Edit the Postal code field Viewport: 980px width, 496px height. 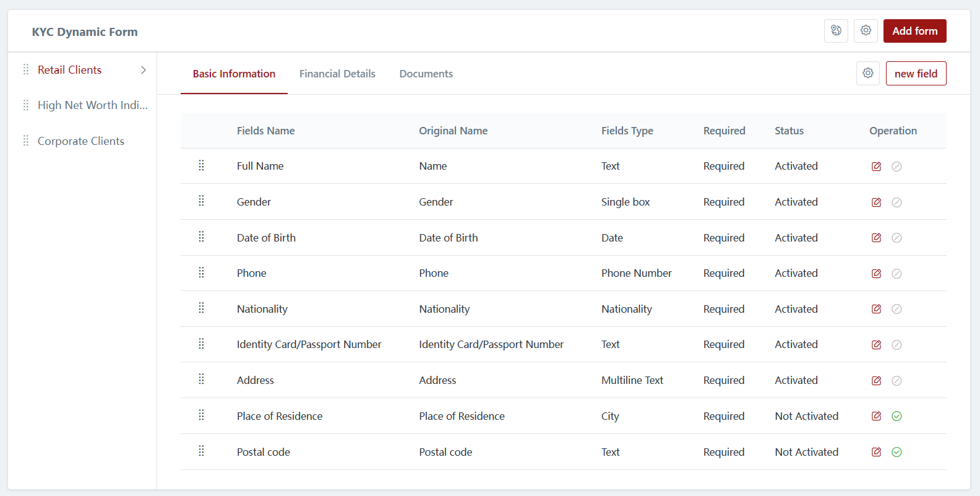[x=876, y=452]
